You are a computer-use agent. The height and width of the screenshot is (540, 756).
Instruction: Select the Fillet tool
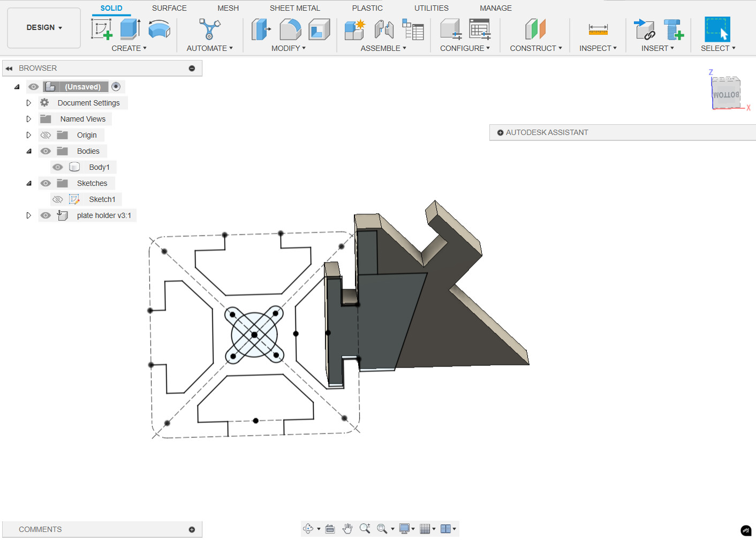290,29
